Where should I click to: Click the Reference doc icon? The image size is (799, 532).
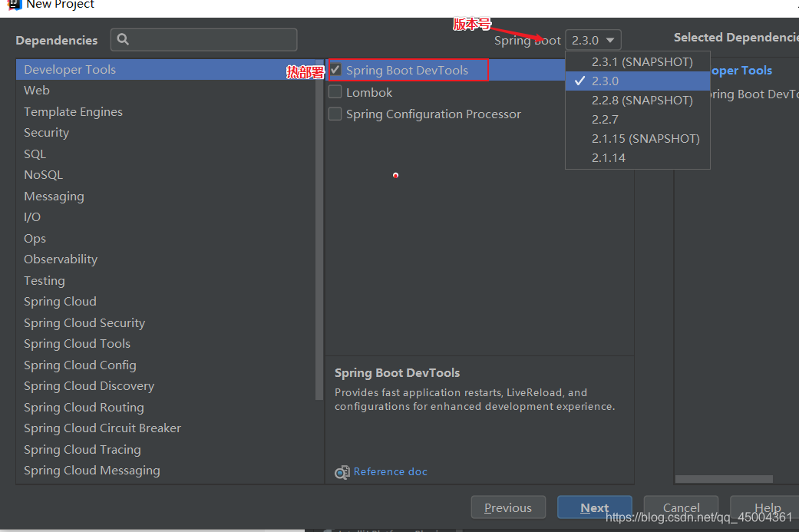coord(342,472)
